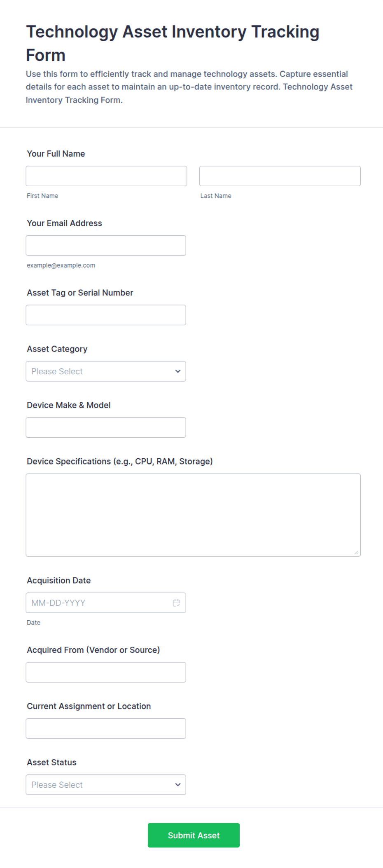Click the Submit Asset button
Screen dimensions: 383x868
pyautogui.click(x=194, y=835)
